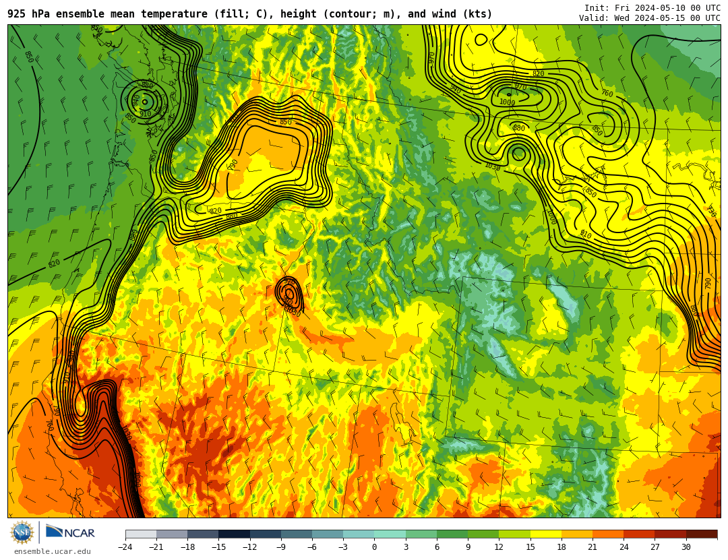The width and height of the screenshot is (728, 560).
Task: Click the 'Init: Fri 2024-05-10 00 UTC' text
Action: (653, 8)
